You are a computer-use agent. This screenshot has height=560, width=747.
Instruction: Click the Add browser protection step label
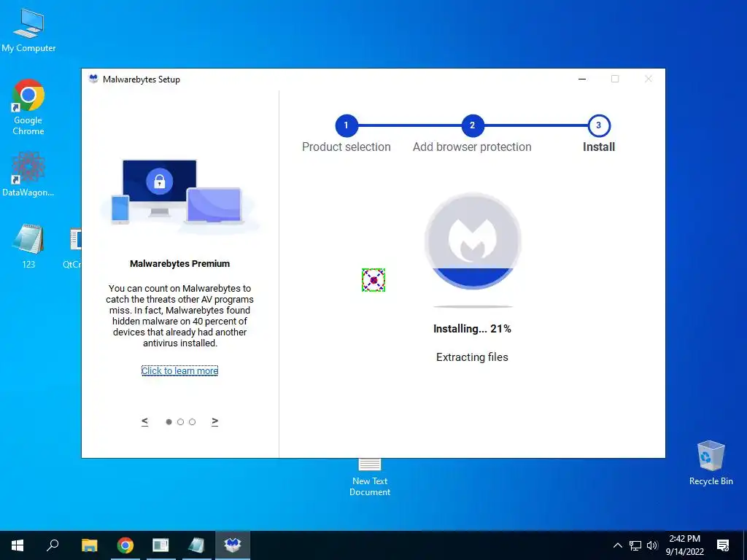coord(472,147)
